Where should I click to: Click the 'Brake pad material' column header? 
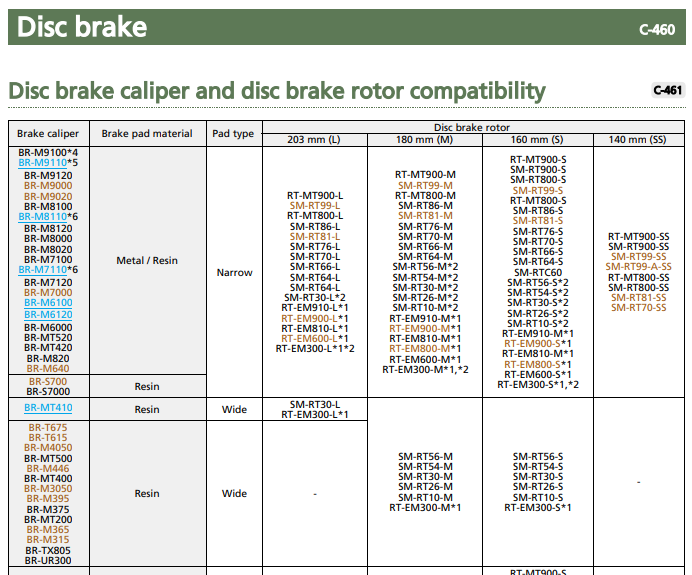click(147, 133)
